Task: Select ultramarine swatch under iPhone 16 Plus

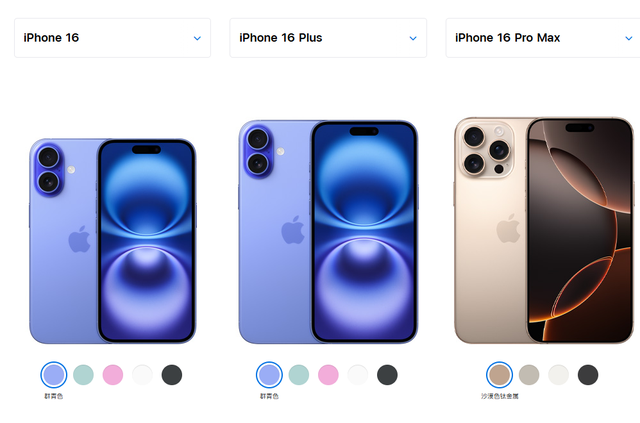Action: coord(269,375)
